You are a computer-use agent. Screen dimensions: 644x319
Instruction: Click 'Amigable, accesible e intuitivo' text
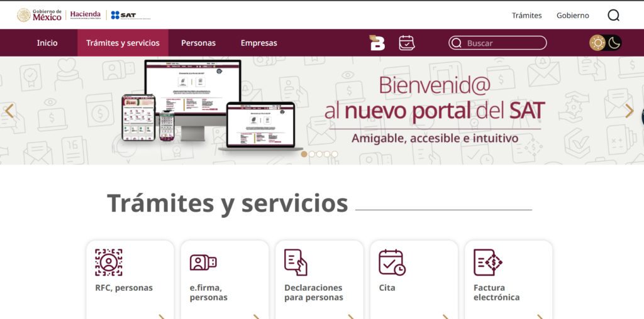click(435, 138)
